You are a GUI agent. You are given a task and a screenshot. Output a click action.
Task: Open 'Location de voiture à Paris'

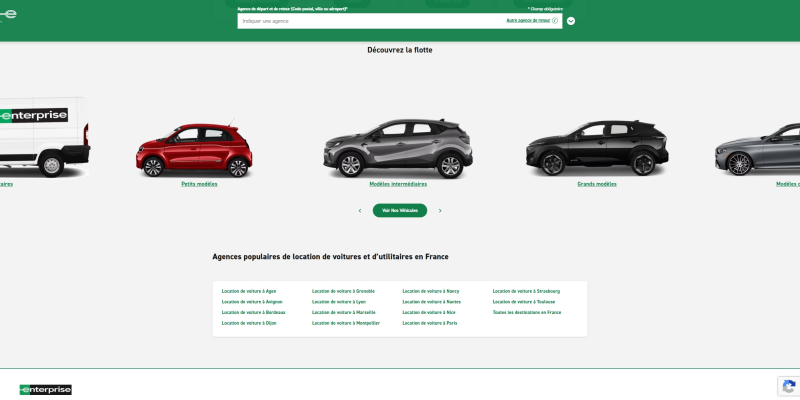coord(430,323)
